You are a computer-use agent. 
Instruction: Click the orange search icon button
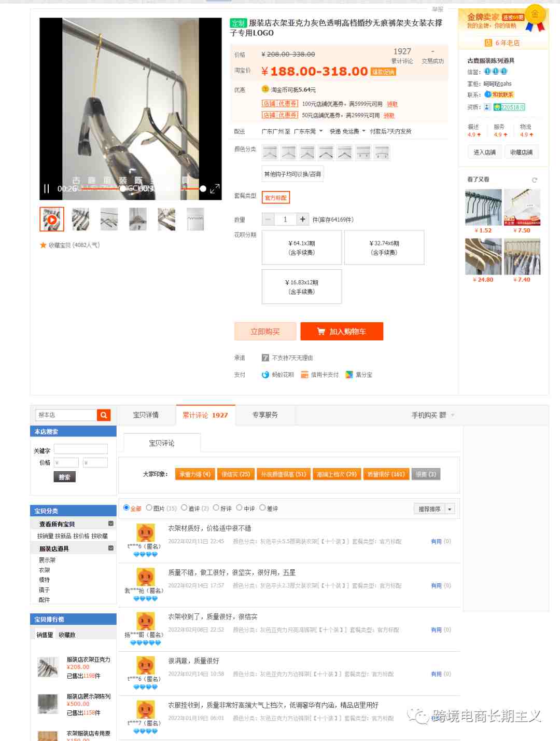point(104,415)
